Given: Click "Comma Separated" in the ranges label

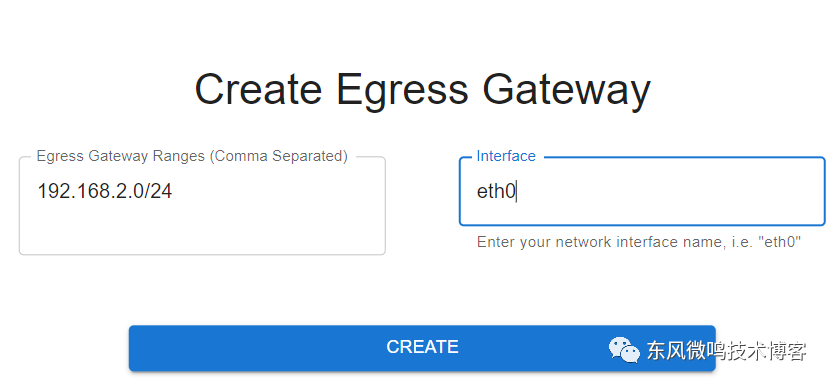Looking at the screenshot, I should point(280,156).
